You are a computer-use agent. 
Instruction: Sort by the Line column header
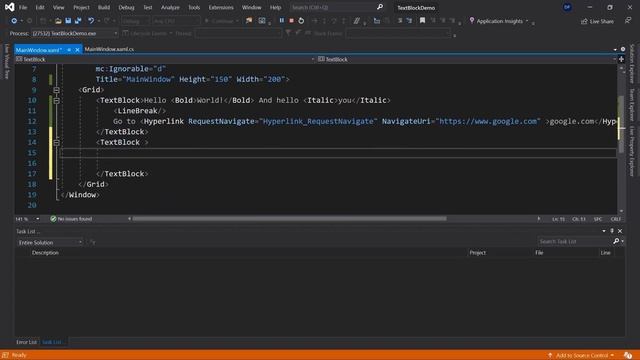pos(605,253)
